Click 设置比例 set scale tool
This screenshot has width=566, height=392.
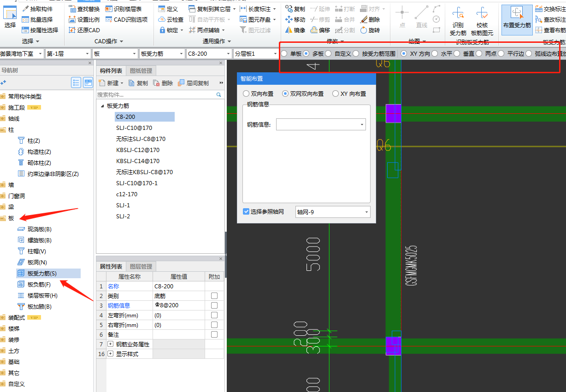(84, 19)
